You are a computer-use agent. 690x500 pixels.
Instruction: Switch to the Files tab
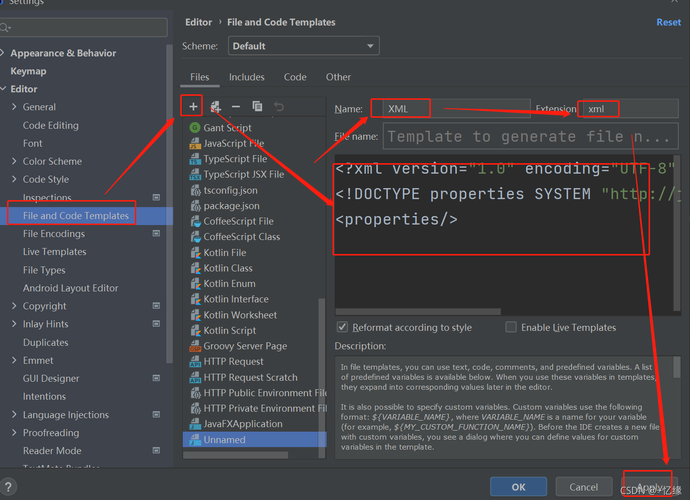click(200, 77)
